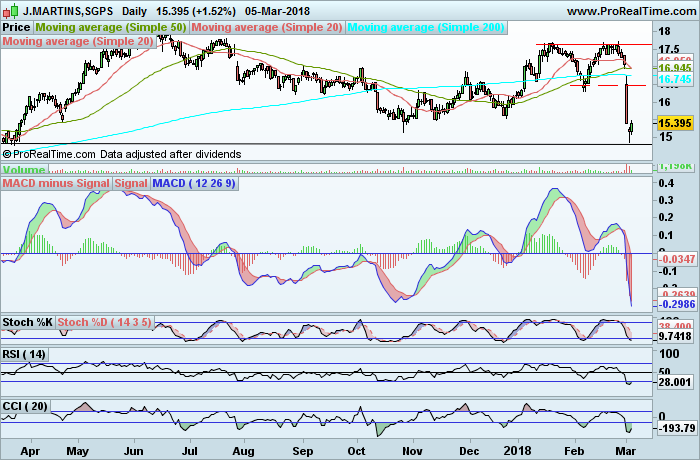Click the 17.5 level on the price axis
Image resolution: width=700 pixels, height=460 pixels.
click(x=669, y=49)
